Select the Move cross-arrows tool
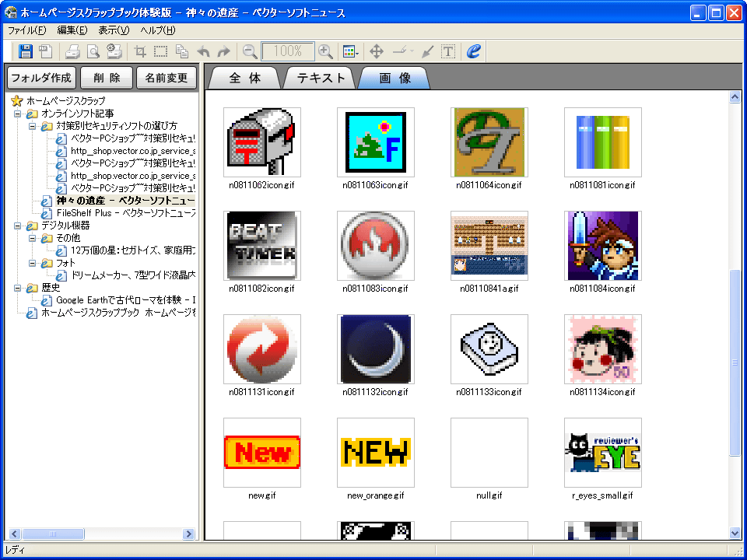The width and height of the screenshot is (747, 560). pyautogui.click(x=377, y=51)
